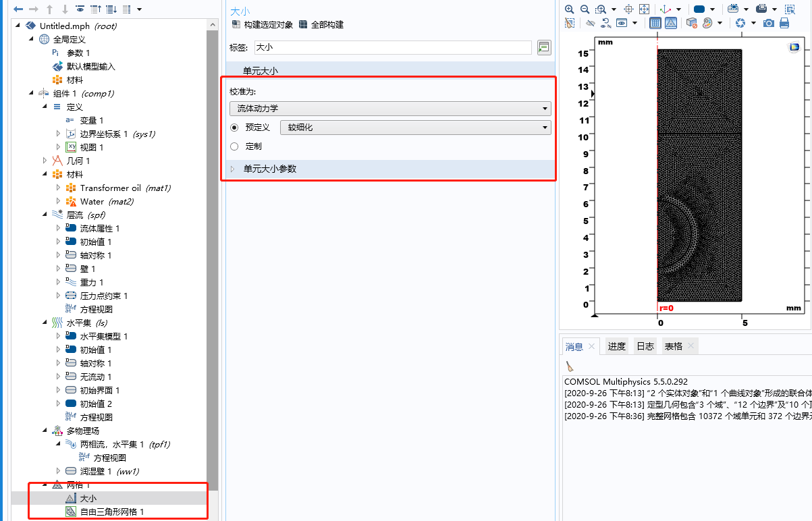Expand the 润湿壁 1 (ww1) node
This screenshot has width=812, height=521.
[58, 471]
